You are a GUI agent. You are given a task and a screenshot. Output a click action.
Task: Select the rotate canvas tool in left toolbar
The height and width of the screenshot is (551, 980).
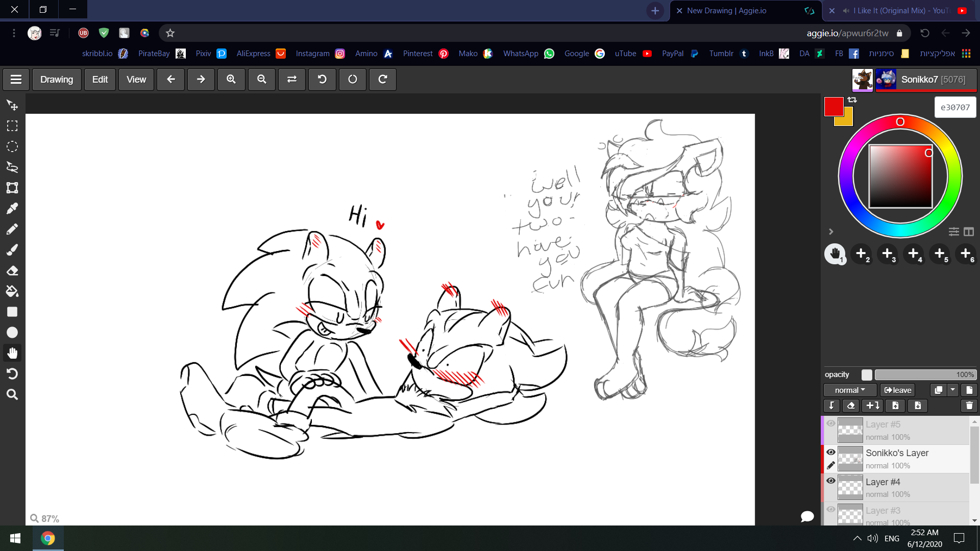tap(12, 374)
